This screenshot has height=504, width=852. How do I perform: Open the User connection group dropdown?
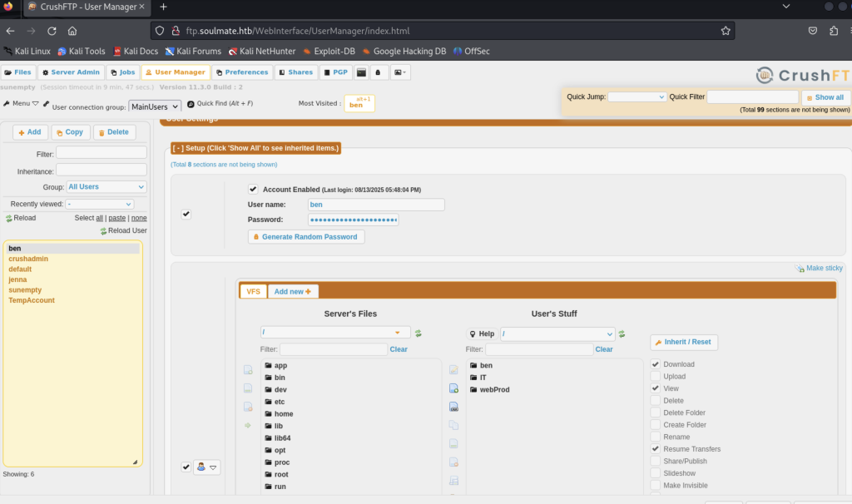[155, 106]
